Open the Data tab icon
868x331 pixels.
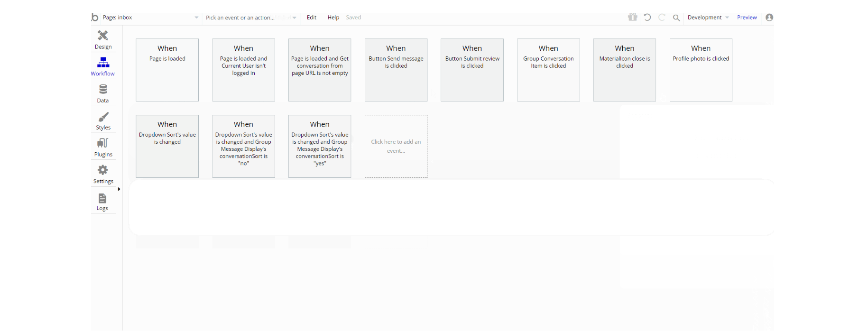tap(103, 89)
